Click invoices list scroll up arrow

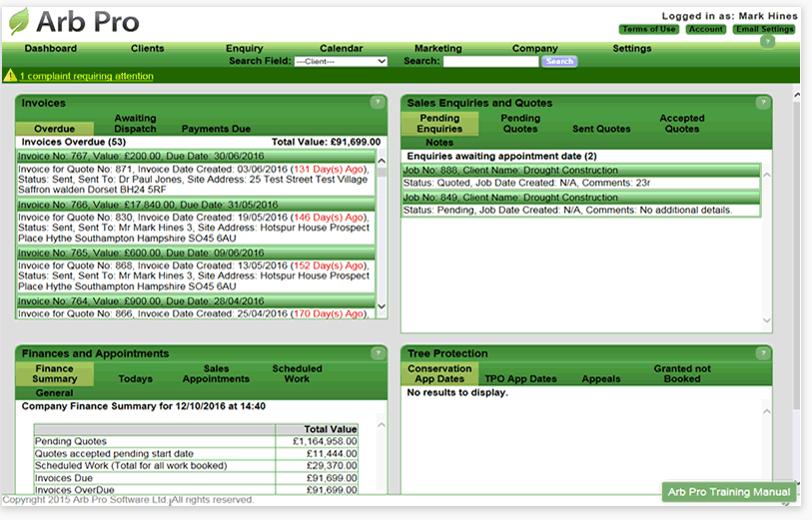coord(383,161)
